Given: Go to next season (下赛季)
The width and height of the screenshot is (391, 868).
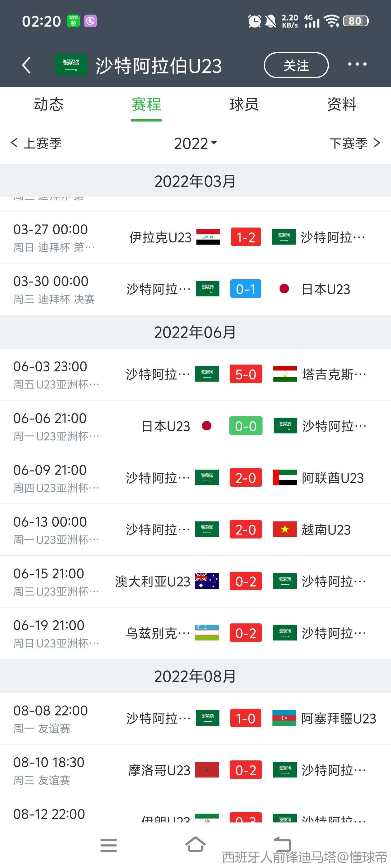Looking at the screenshot, I should click(x=354, y=144).
